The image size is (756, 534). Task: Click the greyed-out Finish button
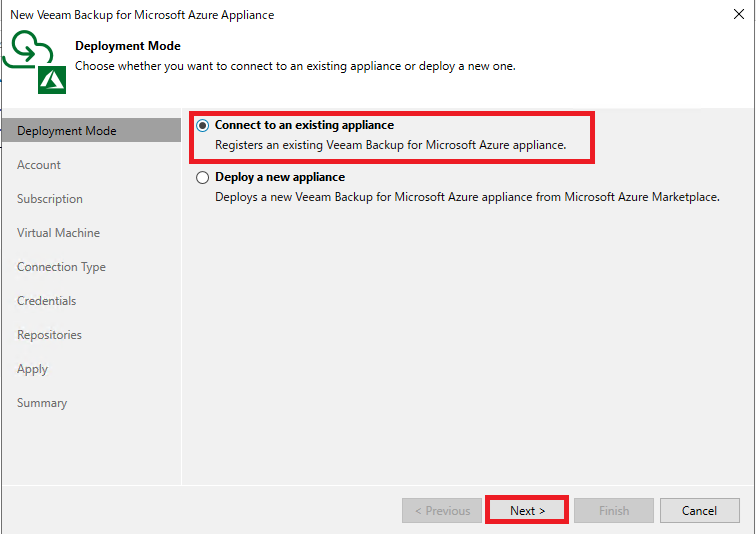pyautogui.click(x=614, y=510)
